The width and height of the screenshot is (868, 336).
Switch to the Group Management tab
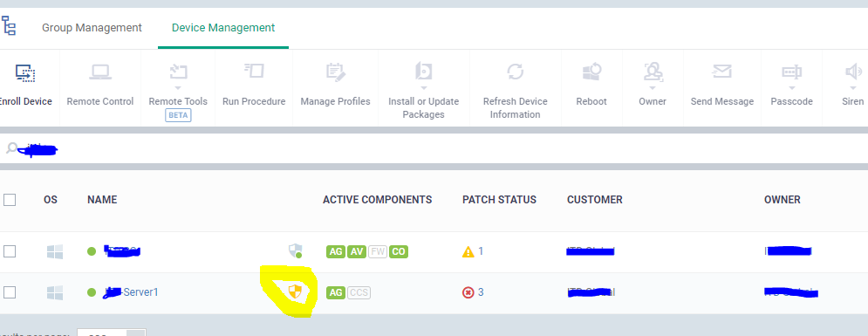click(x=92, y=28)
